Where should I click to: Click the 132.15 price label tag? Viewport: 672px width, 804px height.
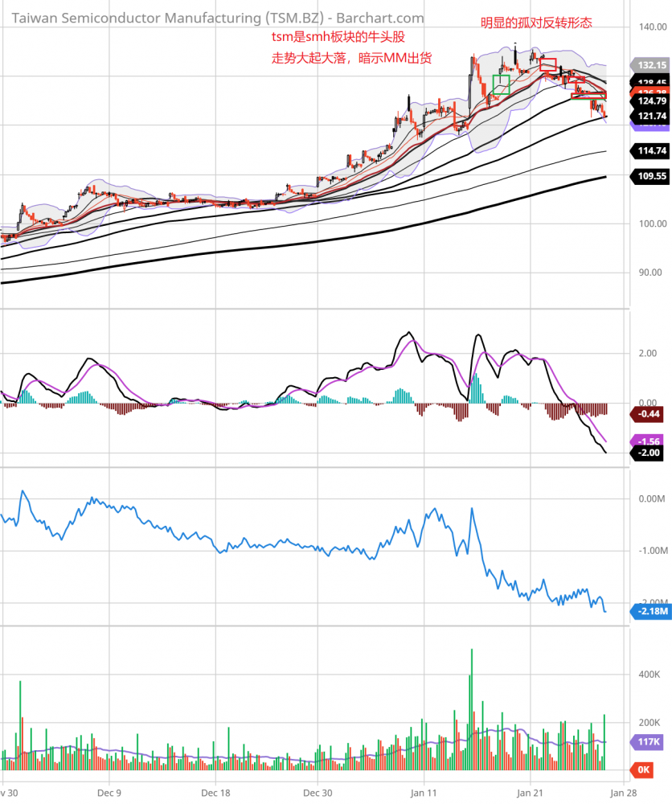coord(650,65)
